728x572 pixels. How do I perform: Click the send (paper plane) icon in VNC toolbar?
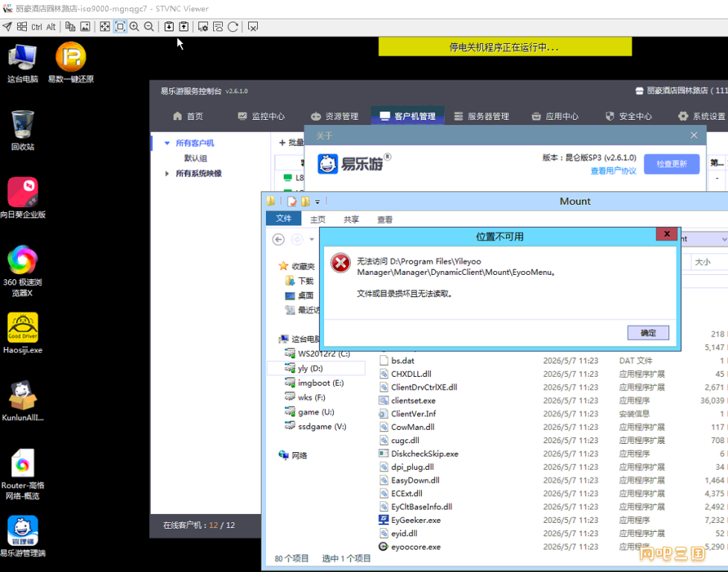click(x=7, y=27)
